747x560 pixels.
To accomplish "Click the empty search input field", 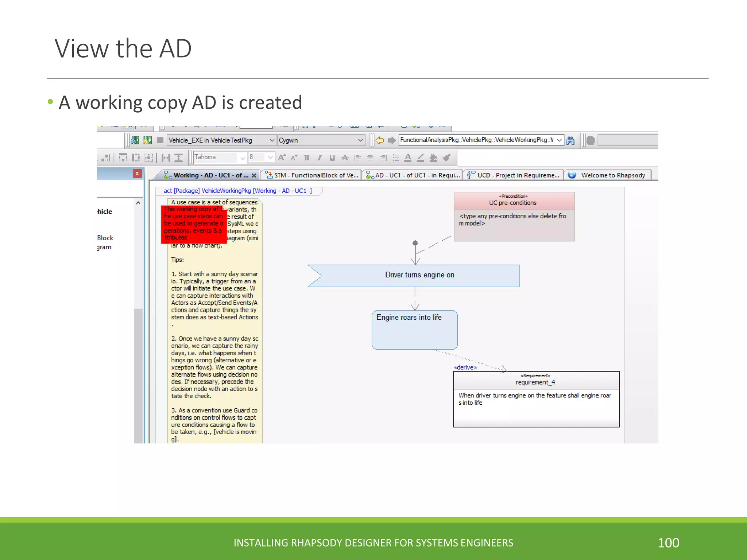I will (628, 140).
